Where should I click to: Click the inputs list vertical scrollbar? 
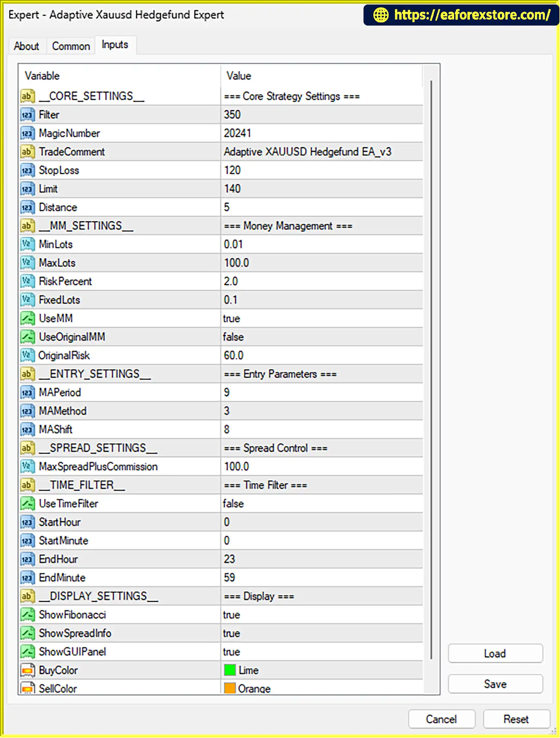pyautogui.click(x=431, y=370)
